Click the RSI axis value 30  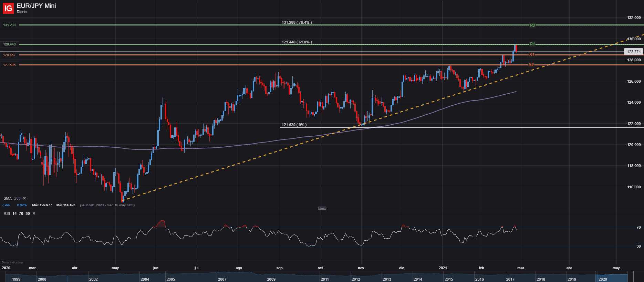[639, 246]
